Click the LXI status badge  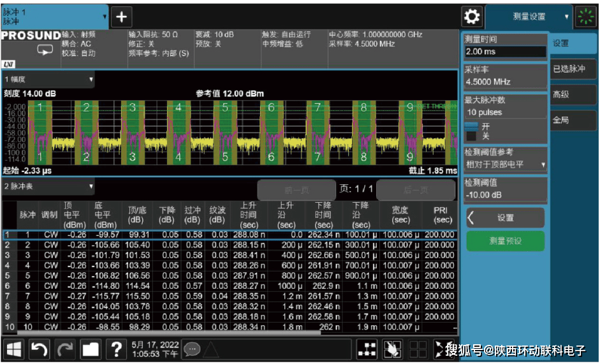click(8, 64)
